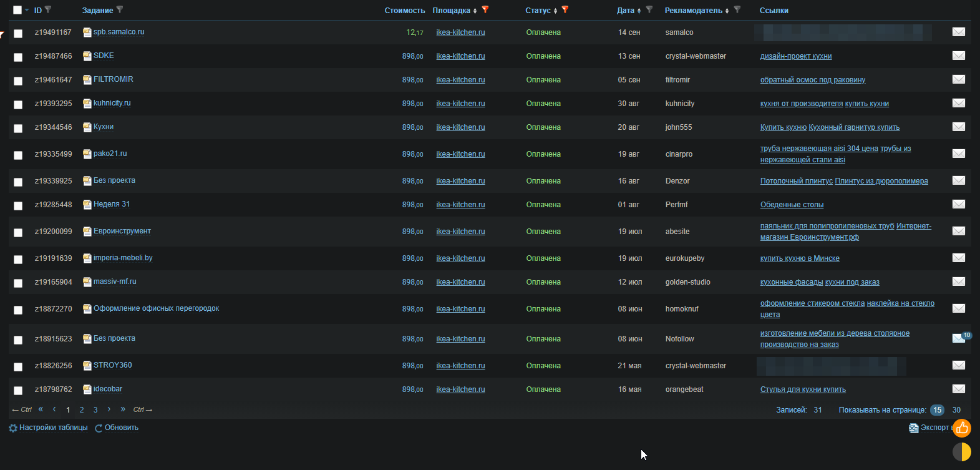The width and height of the screenshot is (980, 470).
Task: Open the filter on the Задание column
Action: pos(120,10)
